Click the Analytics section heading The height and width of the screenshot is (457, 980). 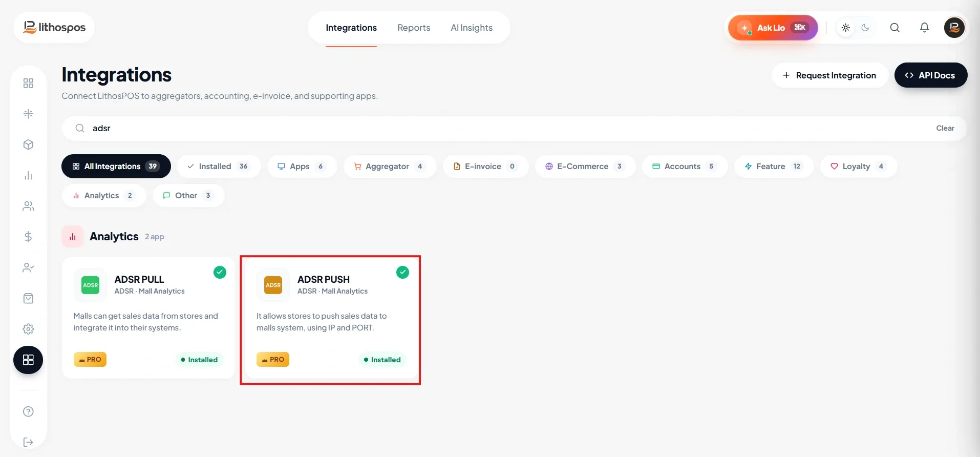(x=114, y=237)
